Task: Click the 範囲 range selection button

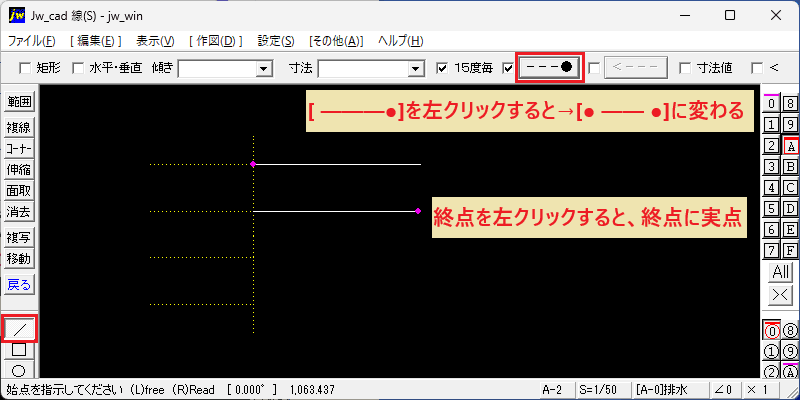Action: tap(19, 102)
